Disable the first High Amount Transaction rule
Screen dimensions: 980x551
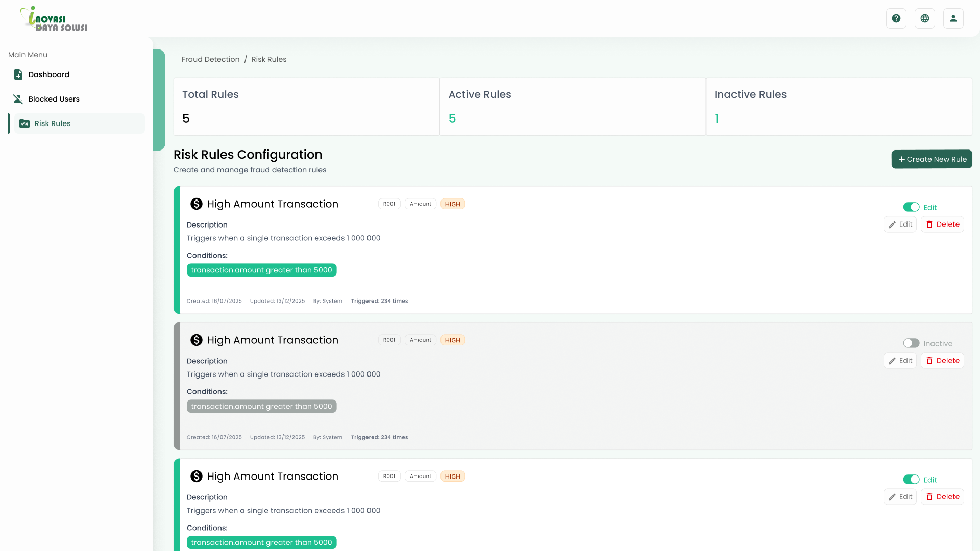[911, 207]
